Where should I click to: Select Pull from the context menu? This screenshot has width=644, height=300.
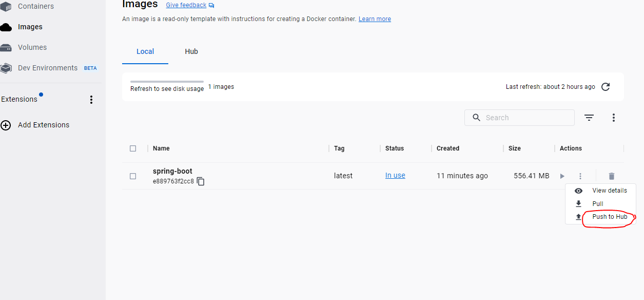pyautogui.click(x=598, y=203)
